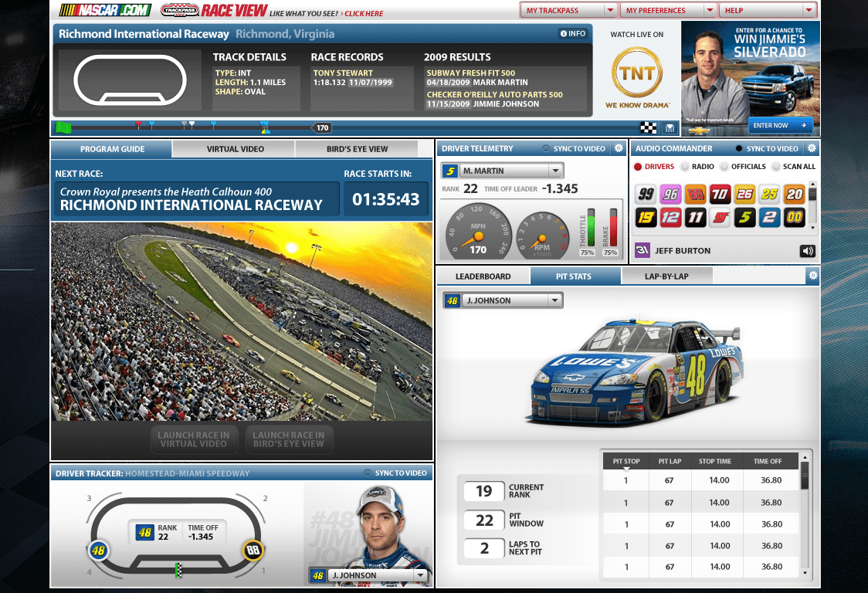Click the number 48 badge on tracker map
The width and height of the screenshot is (868, 593).
(x=99, y=551)
